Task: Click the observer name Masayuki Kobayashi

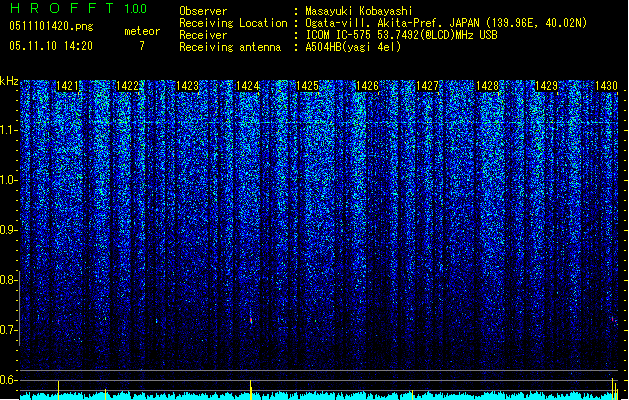Action: [x=359, y=11]
